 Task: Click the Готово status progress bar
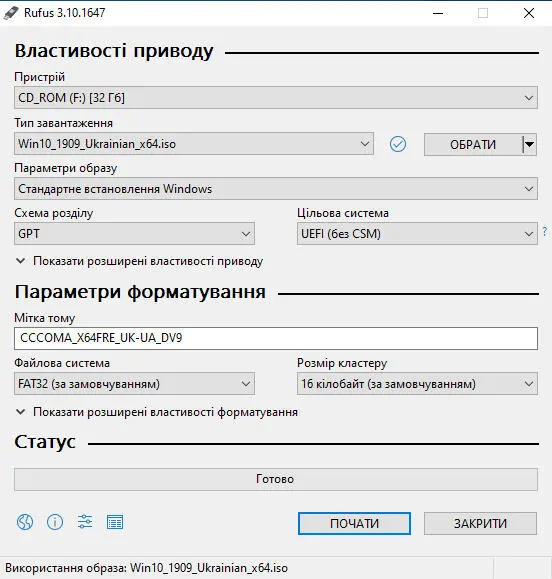276,479
